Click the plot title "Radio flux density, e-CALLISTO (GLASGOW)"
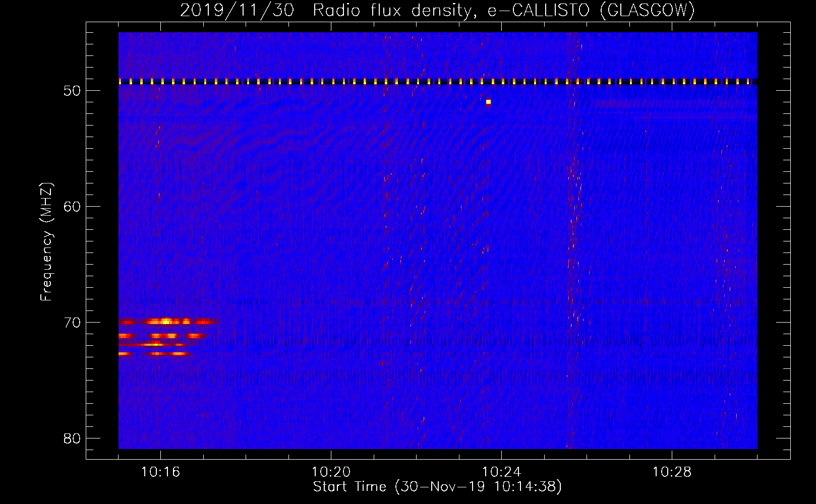Screen dimensions: 816x504 pyautogui.click(x=504, y=10)
